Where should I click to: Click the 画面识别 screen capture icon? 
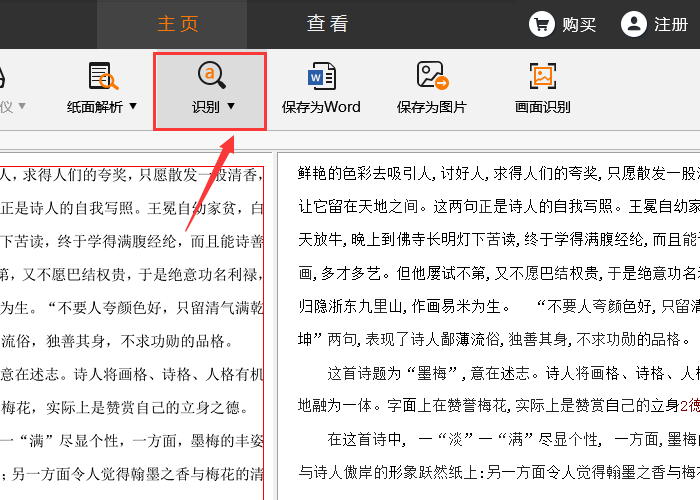(x=542, y=76)
